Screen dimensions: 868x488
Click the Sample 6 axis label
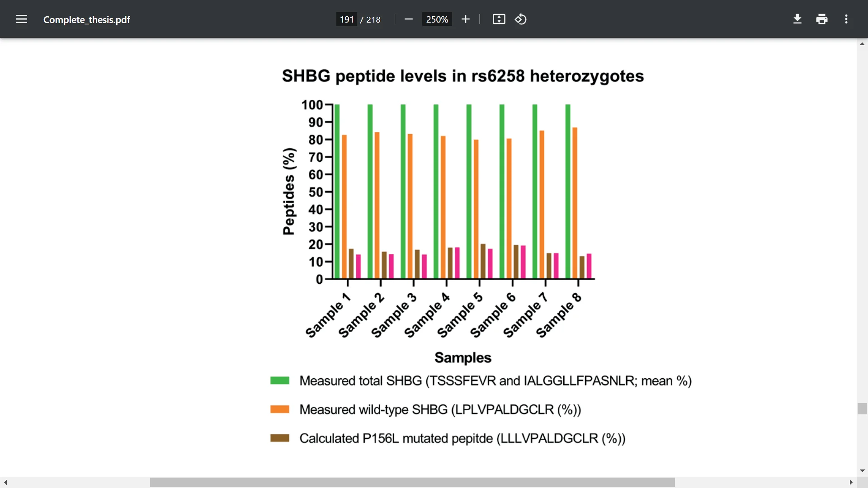(493, 315)
